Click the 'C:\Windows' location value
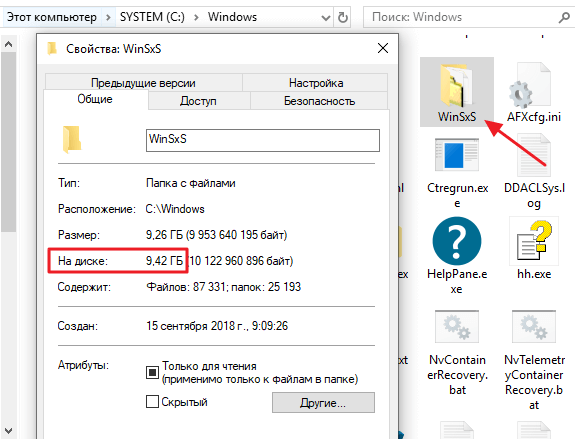Viewport: 575px width, 439px height. click(x=175, y=209)
